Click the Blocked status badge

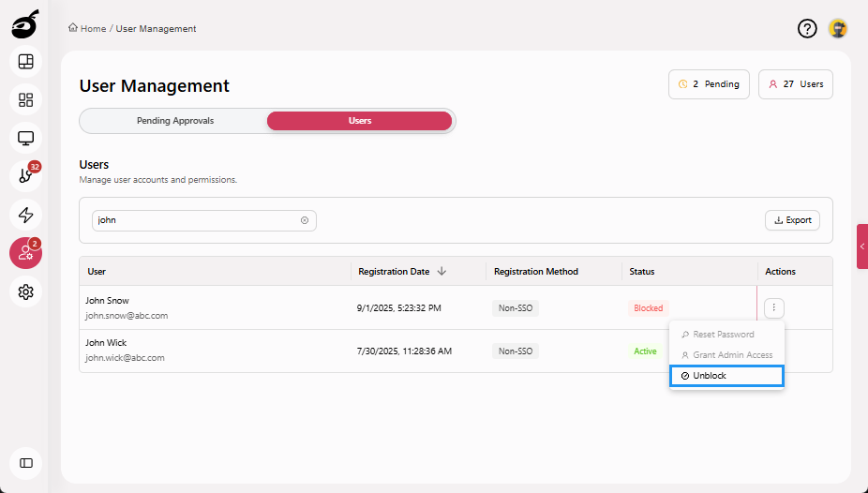pyautogui.click(x=649, y=308)
